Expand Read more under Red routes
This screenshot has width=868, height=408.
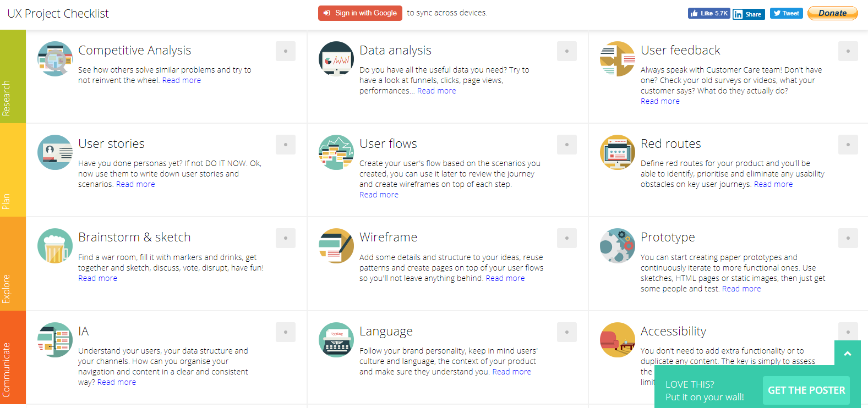click(x=773, y=184)
